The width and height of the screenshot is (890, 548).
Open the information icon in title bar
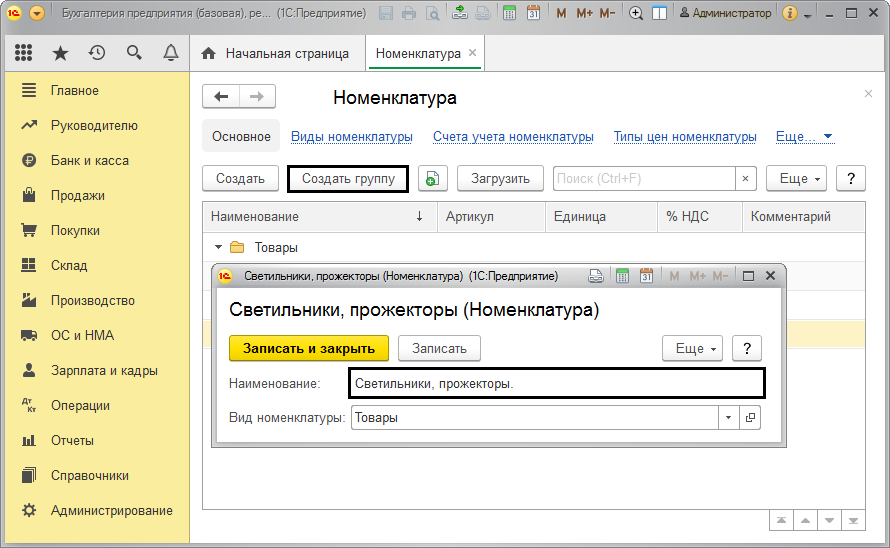(790, 13)
